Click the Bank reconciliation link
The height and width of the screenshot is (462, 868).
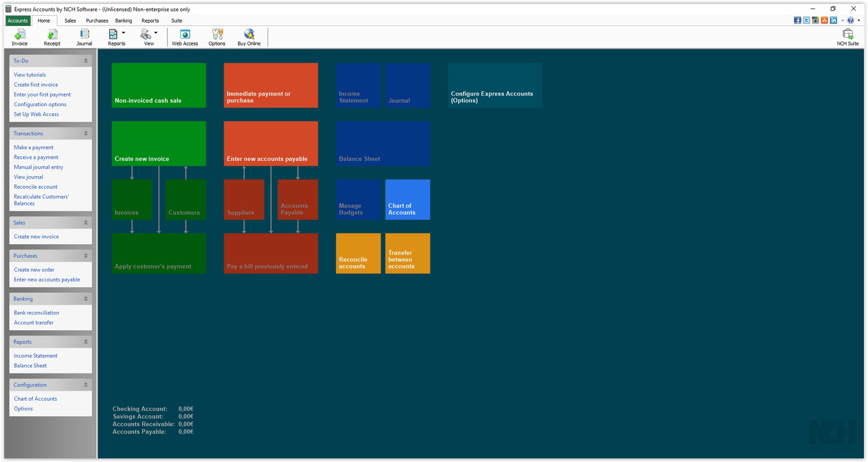(x=36, y=313)
